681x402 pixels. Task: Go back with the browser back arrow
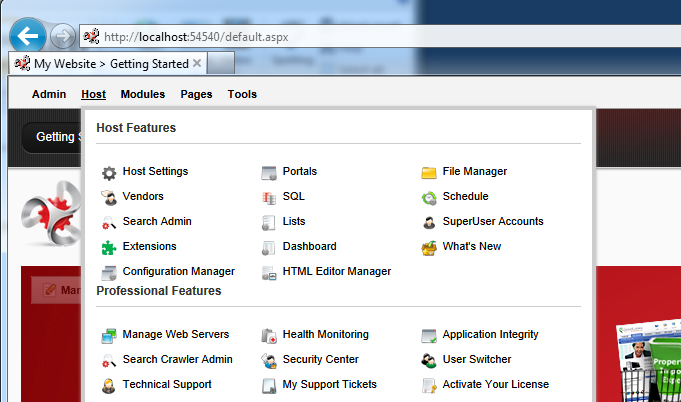click(28, 36)
